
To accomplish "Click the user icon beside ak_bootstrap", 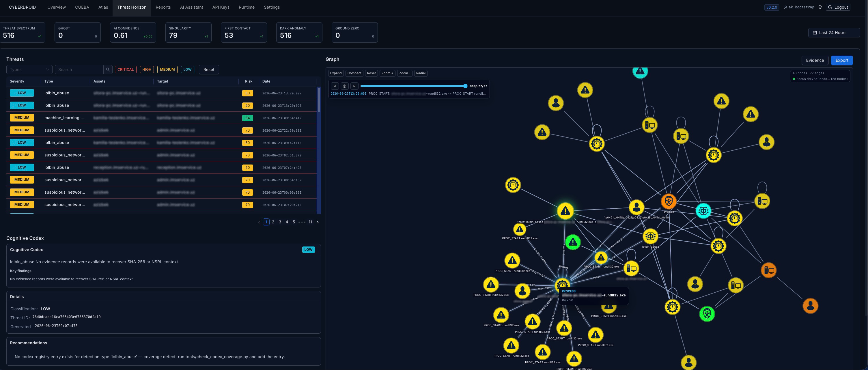I will (785, 7).
